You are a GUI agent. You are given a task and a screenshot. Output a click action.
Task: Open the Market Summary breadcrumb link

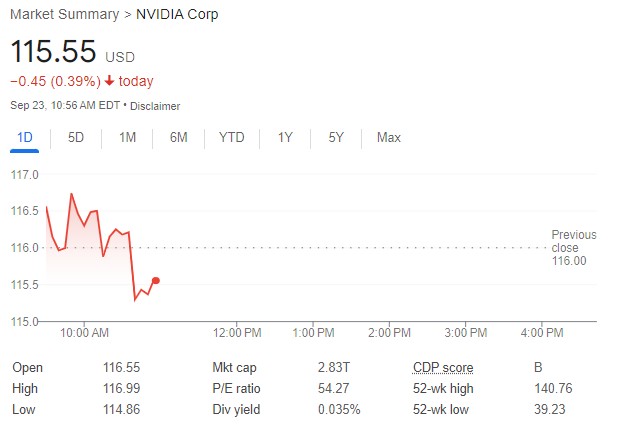tap(59, 15)
